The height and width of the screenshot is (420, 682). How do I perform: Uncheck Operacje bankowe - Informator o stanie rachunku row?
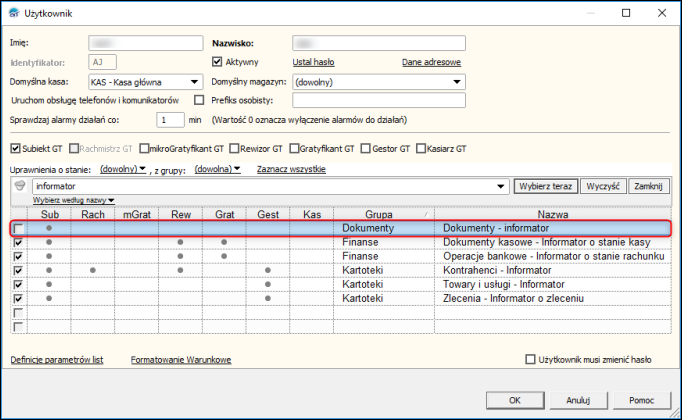pyautogui.click(x=18, y=257)
